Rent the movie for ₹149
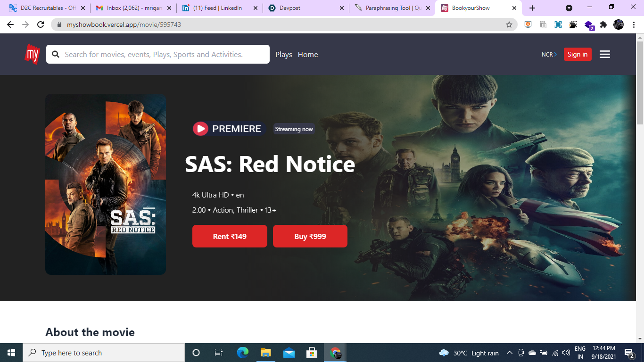 230,236
